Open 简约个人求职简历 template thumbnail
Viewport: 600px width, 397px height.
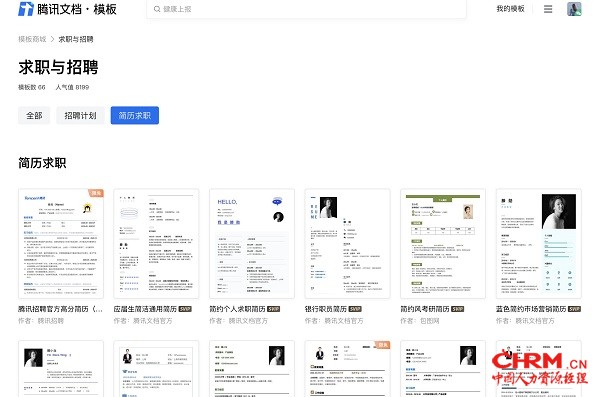252,243
